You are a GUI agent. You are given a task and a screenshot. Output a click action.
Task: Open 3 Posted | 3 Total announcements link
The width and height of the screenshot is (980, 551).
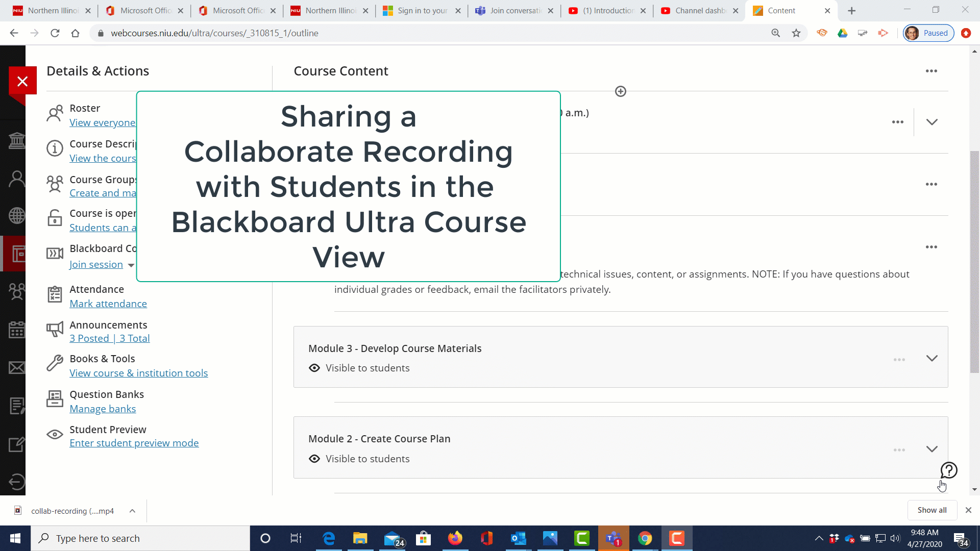110,338
